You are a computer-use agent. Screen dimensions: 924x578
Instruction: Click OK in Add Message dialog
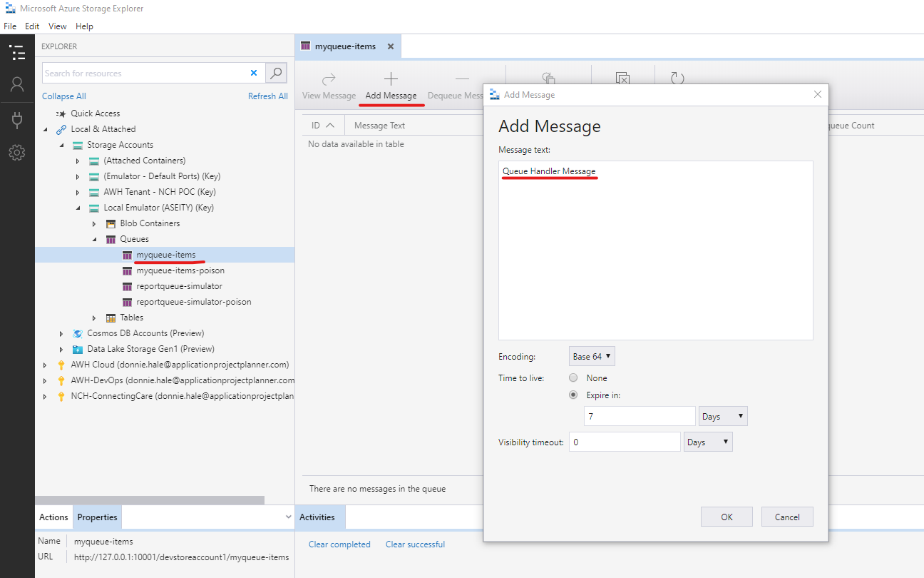[727, 517]
